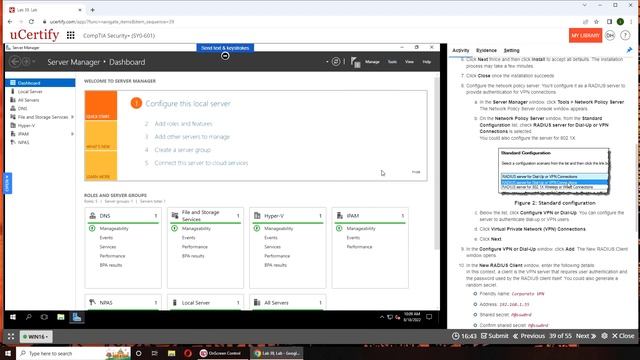Click Create a server group link
The image size is (640, 360).
click(x=182, y=150)
